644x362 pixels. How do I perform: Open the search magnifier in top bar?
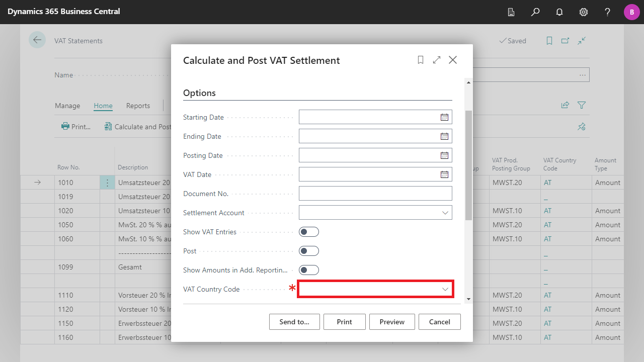click(535, 12)
